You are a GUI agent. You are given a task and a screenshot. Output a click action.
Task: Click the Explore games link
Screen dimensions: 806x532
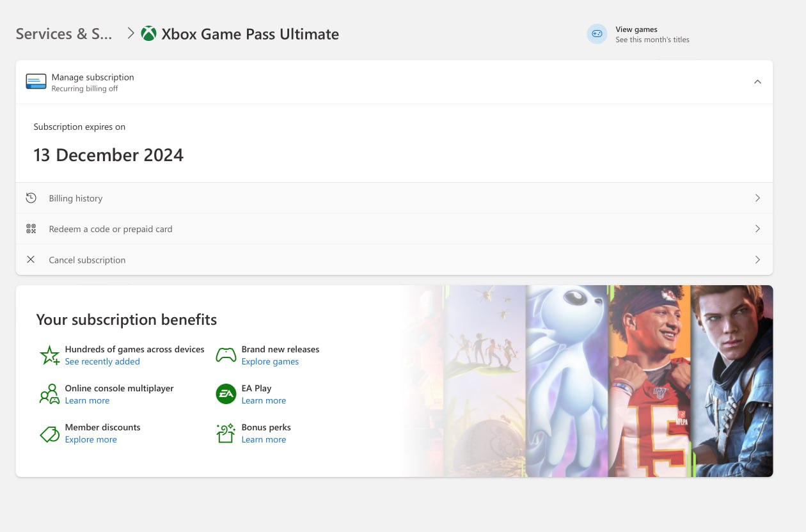point(270,362)
